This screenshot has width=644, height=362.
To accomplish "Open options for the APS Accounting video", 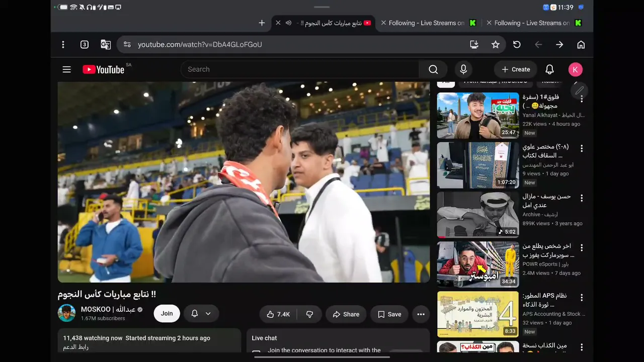I will (582, 298).
